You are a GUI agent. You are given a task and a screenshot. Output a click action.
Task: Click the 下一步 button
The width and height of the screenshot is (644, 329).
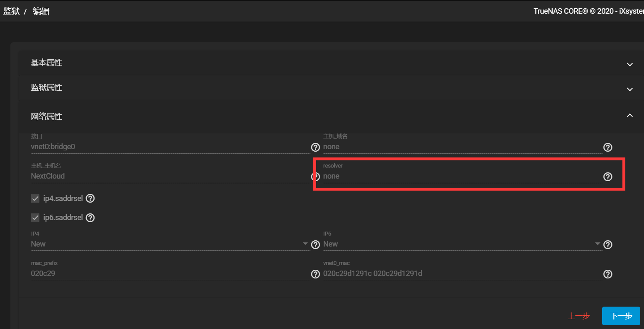[x=621, y=316]
